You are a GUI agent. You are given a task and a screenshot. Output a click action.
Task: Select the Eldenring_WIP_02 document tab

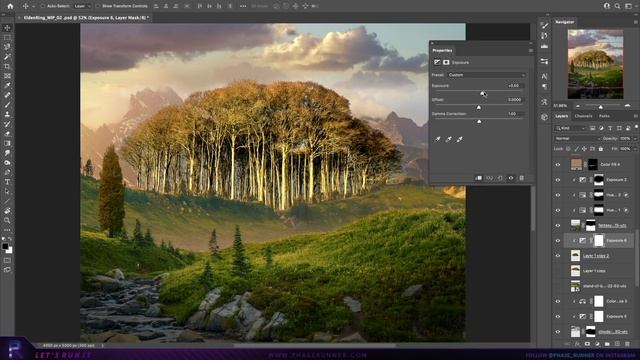point(85,18)
